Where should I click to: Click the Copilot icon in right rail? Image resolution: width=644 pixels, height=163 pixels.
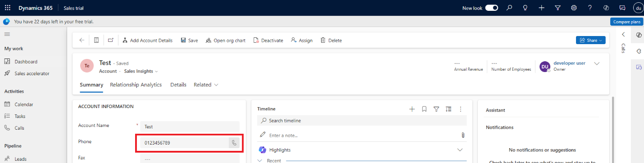(x=639, y=35)
